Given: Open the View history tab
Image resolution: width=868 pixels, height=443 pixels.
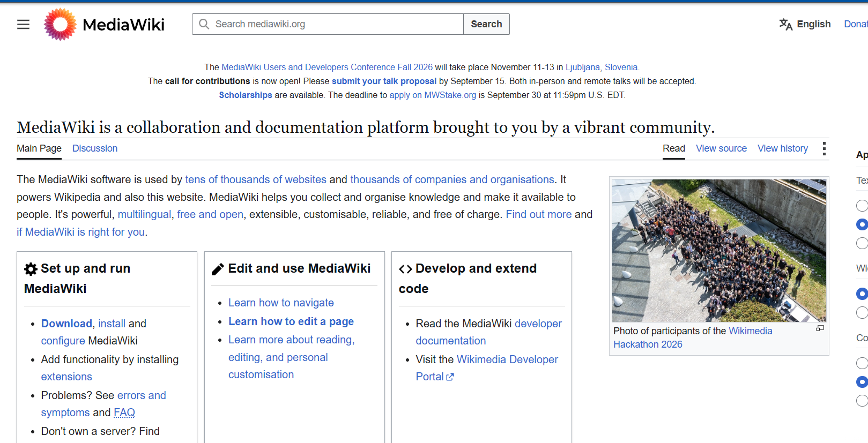Looking at the screenshot, I should coord(783,148).
